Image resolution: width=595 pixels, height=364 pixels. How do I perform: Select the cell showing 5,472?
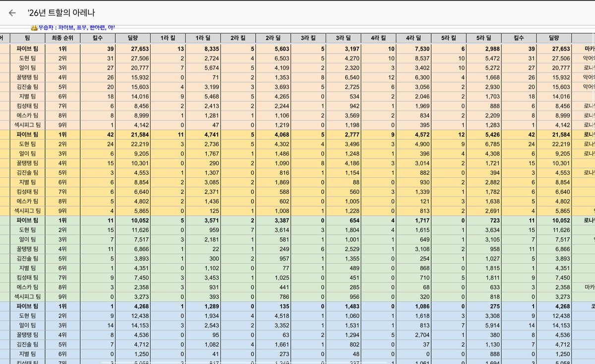click(x=484, y=59)
